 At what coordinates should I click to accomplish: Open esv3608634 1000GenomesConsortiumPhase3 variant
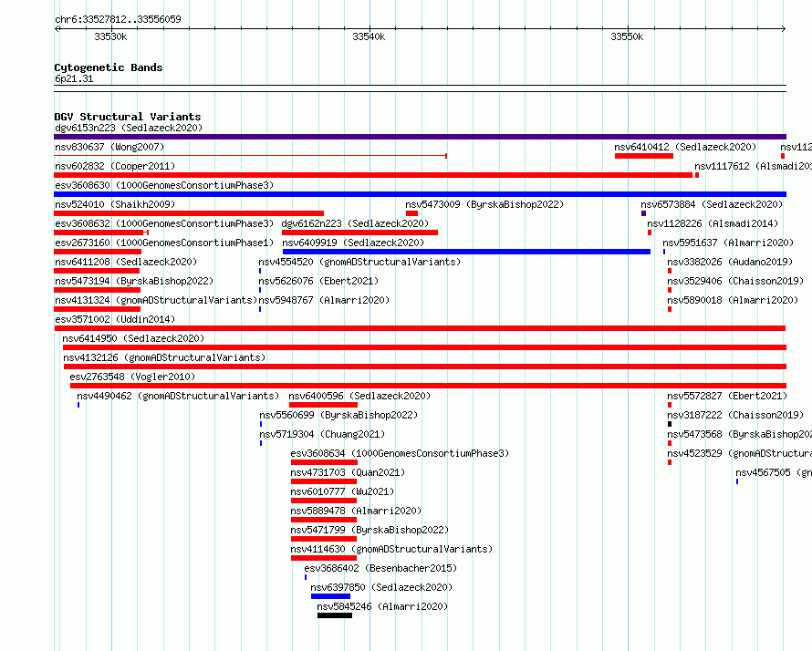point(400,453)
